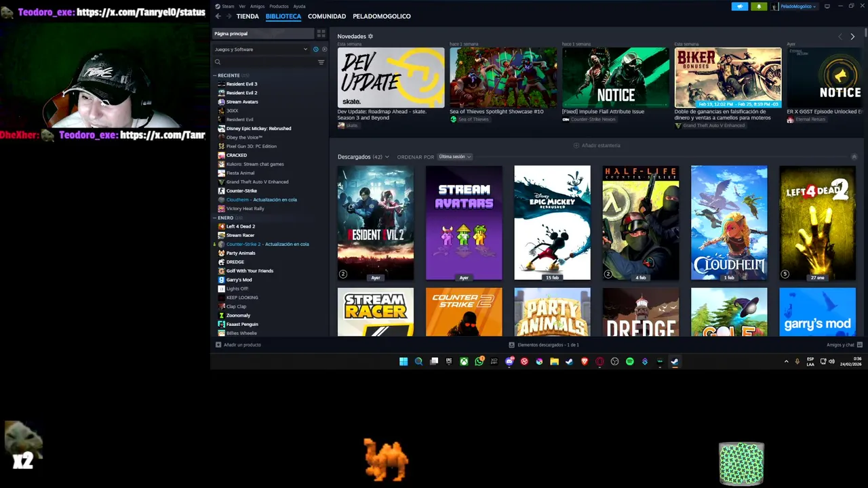
Task: Open the library filter options icon
Action: pyautogui.click(x=321, y=62)
